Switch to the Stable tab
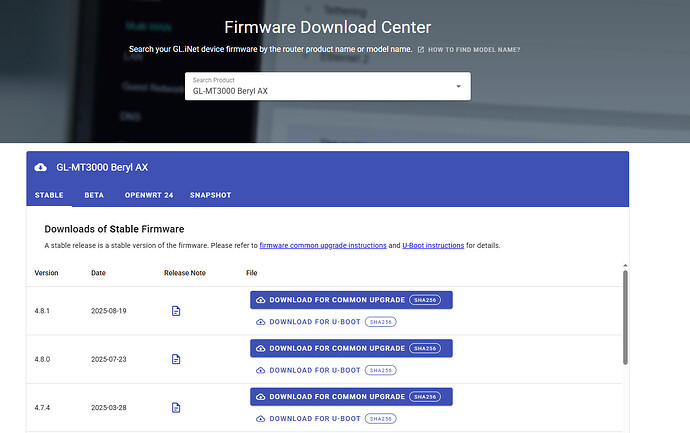 [x=49, y=195]
